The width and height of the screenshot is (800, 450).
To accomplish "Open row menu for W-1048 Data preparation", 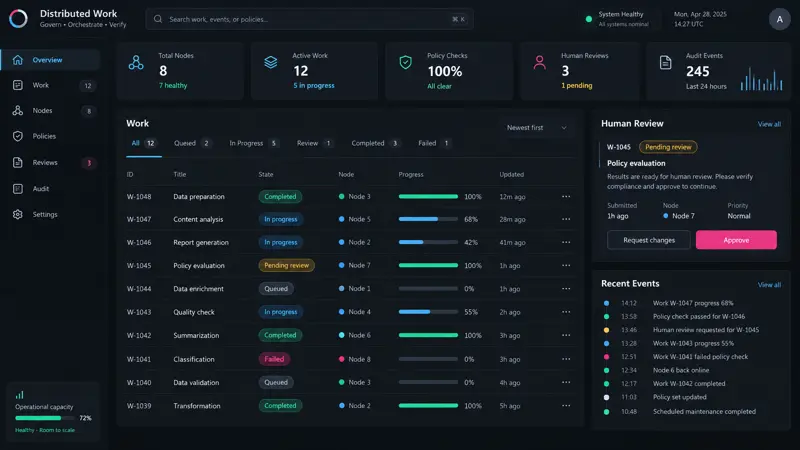I will (x=566, y=196).
